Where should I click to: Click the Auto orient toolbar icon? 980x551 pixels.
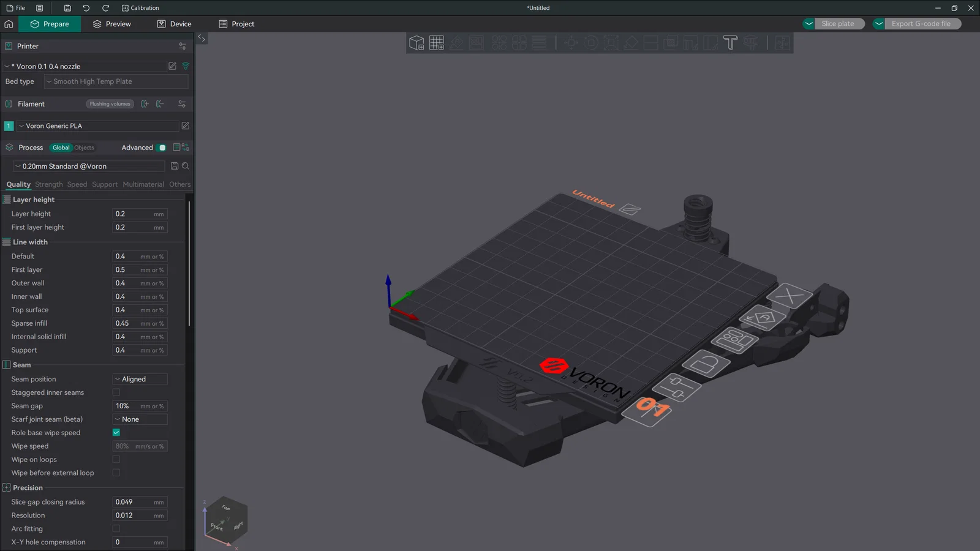point(456,43)
